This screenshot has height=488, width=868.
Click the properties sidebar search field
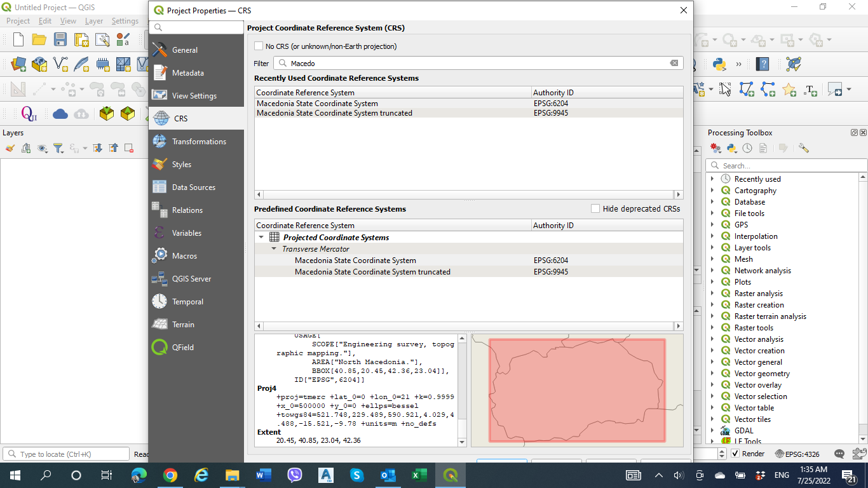(x=196, y=27)
